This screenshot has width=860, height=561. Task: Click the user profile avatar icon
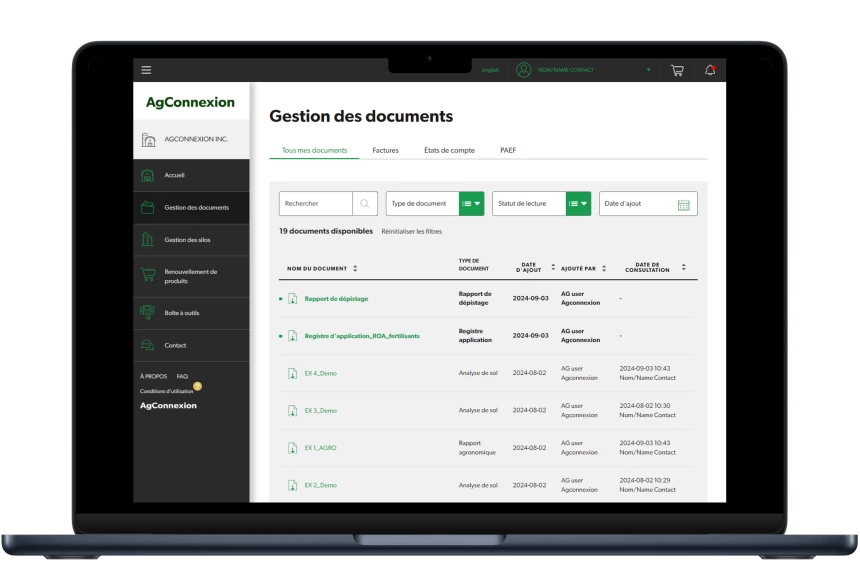[x=523, y=70]
